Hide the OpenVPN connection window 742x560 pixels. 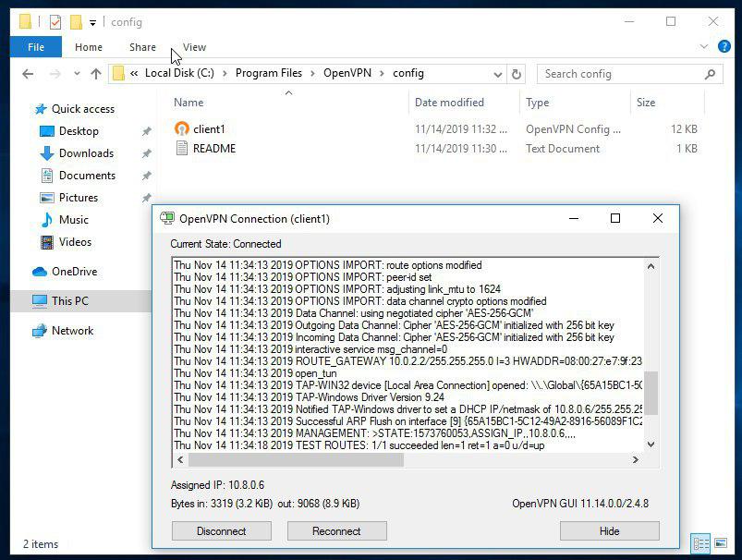[609, 530]
